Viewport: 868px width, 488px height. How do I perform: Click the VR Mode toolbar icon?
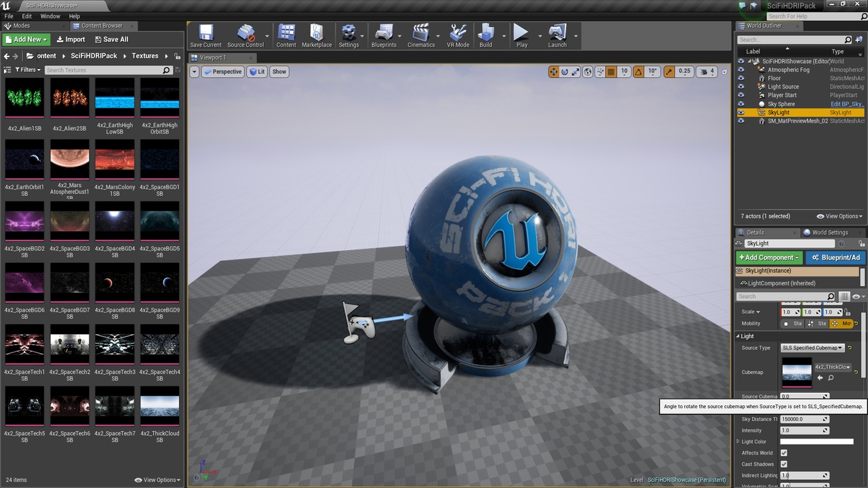[x=458, y=36]
